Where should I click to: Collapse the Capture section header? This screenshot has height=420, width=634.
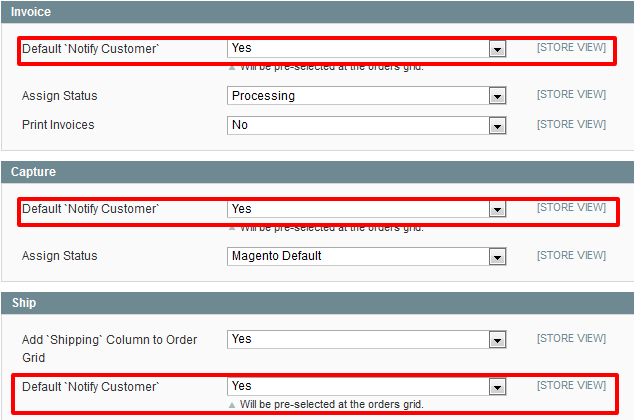(33, 172)
